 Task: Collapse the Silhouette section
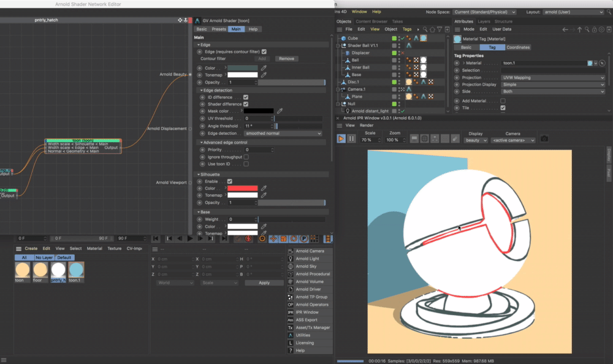[x=199, y=175]
